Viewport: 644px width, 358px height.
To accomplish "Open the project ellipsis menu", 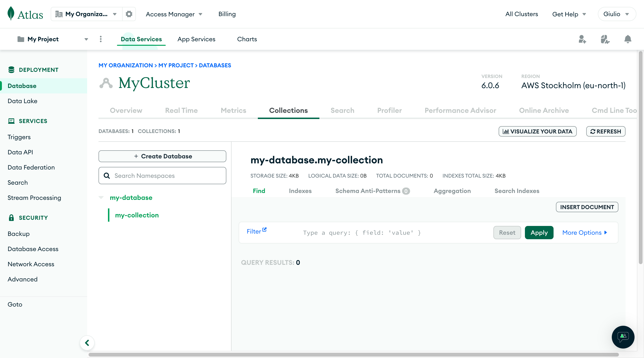I will 101,39.
